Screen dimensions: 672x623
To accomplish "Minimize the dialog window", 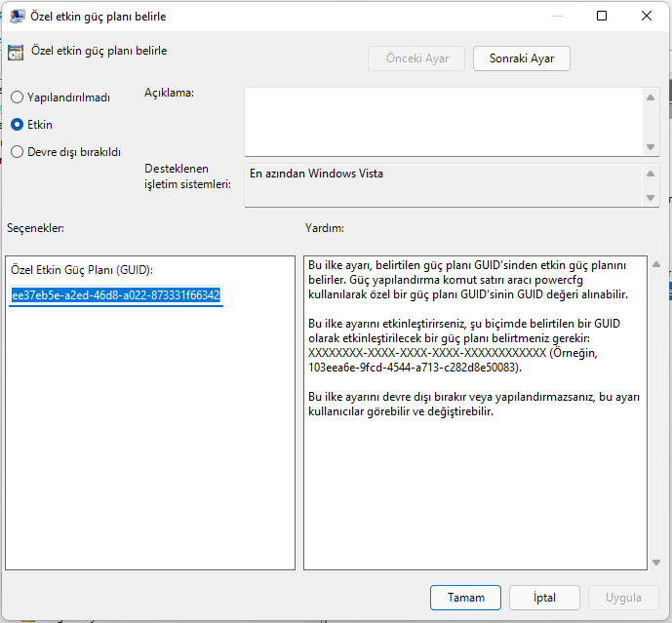I will 558,16.
